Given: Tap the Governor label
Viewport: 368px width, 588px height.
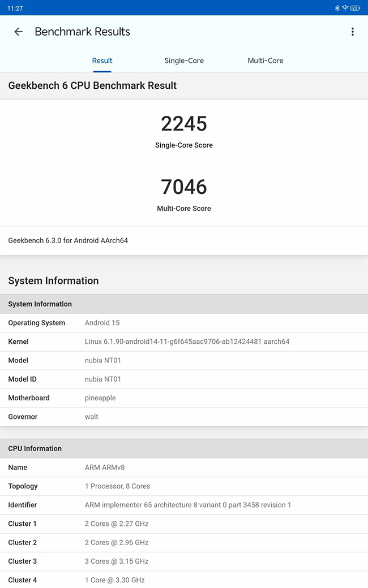Looking at the screenshot, I should (x=23, y=417).
